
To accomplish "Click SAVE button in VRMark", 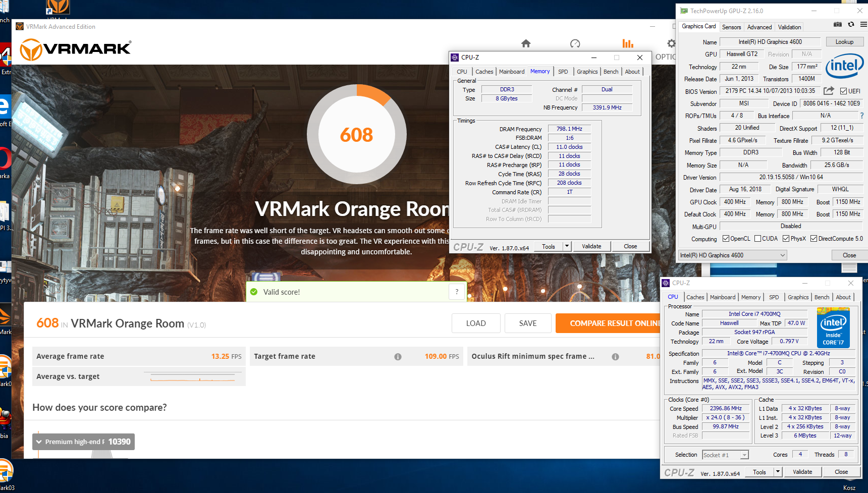I will (528, 323).
